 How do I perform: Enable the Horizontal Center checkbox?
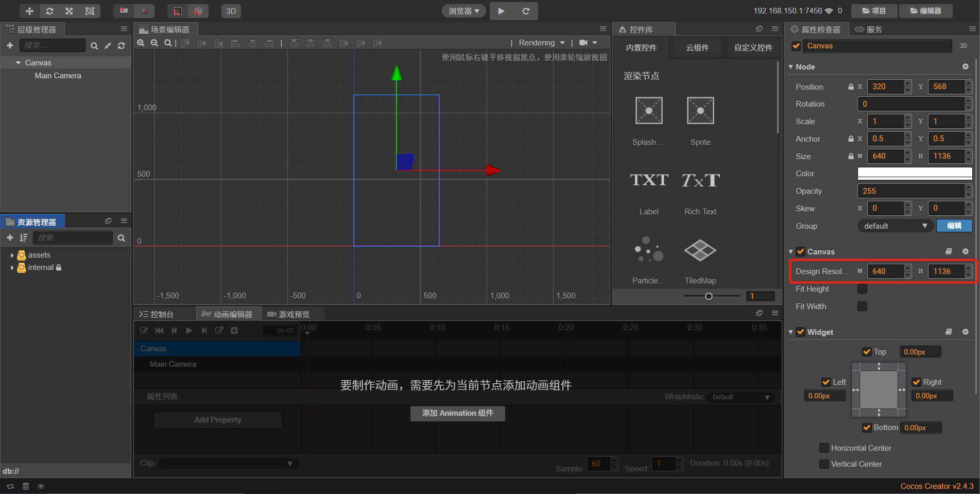point(824,448)
